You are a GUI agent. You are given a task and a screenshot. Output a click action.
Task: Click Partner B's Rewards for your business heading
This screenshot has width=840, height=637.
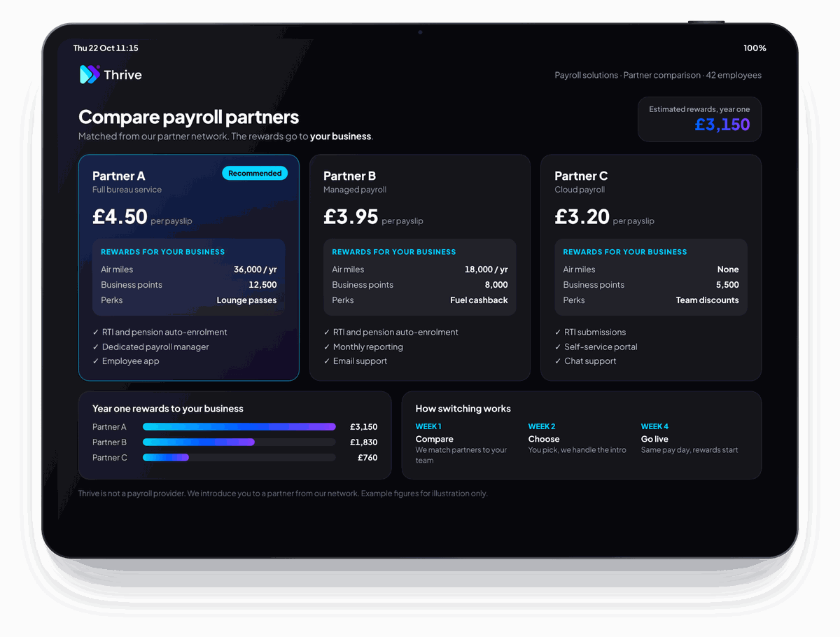[393, 252]
